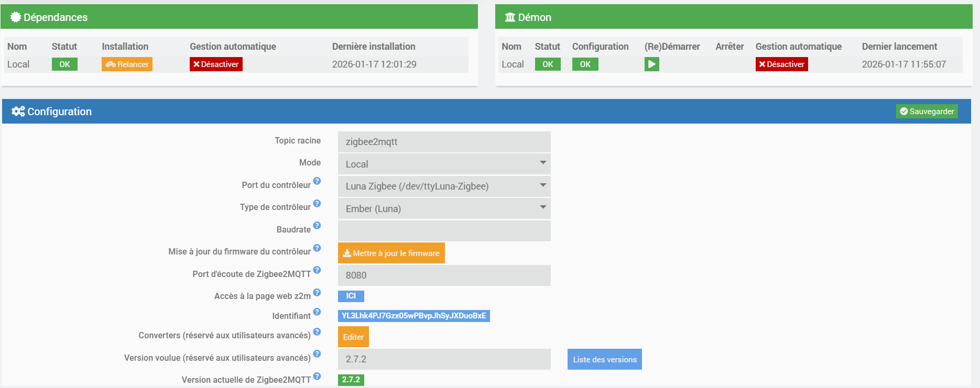The image size is (980, 388).
Task: Show help for Converters advanced option
Action: (x=317, y=332)
